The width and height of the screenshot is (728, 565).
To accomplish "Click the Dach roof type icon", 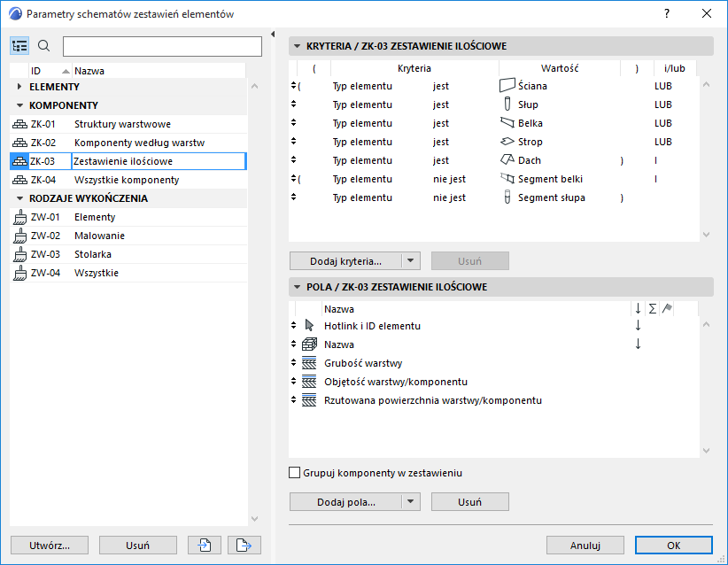I will coord(507,160).
